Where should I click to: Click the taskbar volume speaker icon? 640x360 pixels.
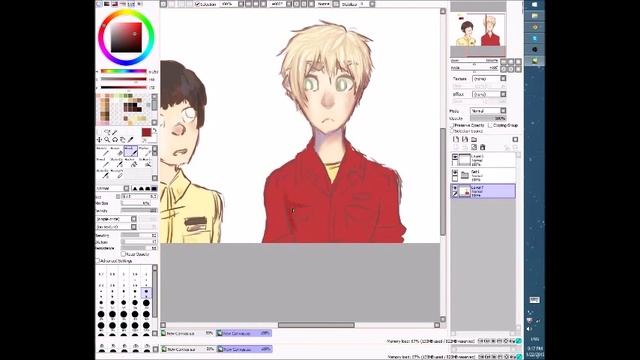tap(529, 329)
